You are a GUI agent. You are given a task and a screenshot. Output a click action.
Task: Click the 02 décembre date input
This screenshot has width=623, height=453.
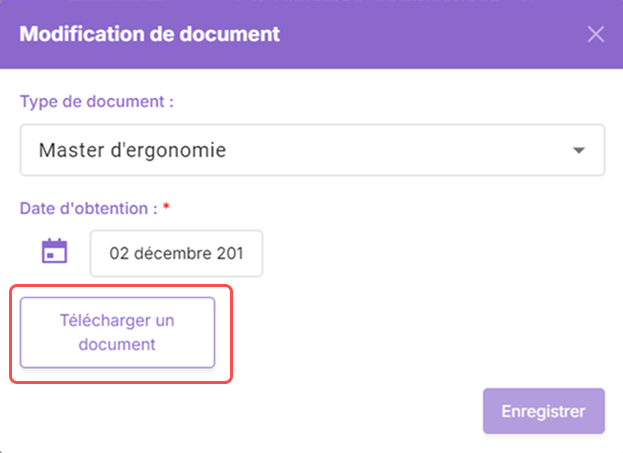pyautogui.click(x=176, y=253)
